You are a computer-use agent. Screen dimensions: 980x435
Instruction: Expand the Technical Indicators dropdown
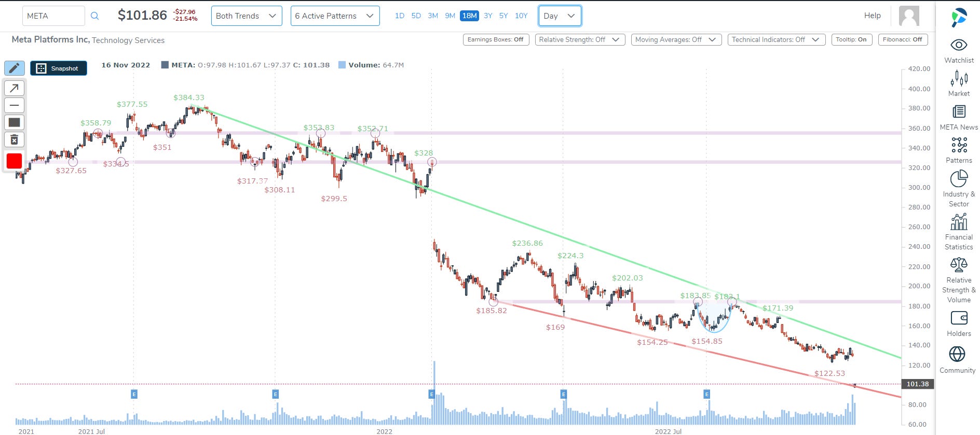click(777, 40)
